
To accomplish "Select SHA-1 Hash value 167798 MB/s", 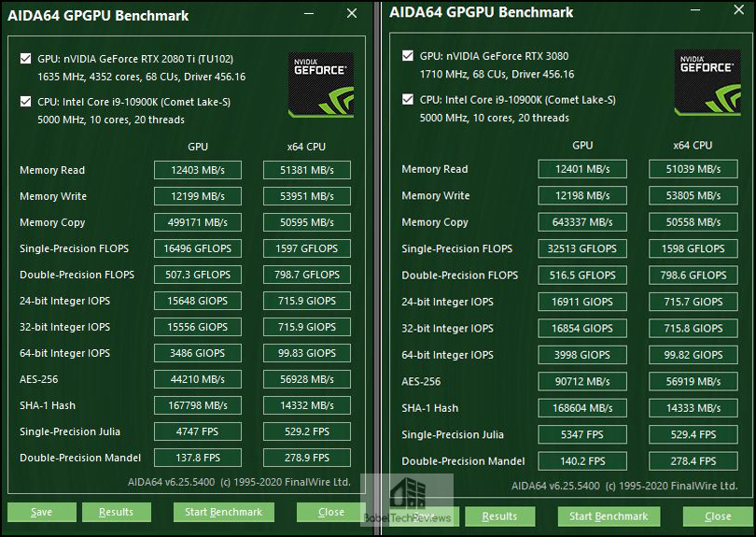I will point(198,405).
